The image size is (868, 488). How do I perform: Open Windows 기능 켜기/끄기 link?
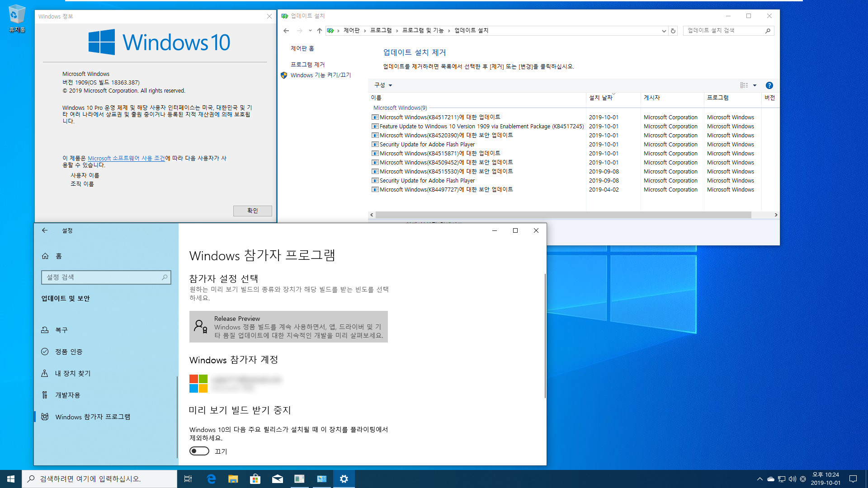(x=321, y=75)
